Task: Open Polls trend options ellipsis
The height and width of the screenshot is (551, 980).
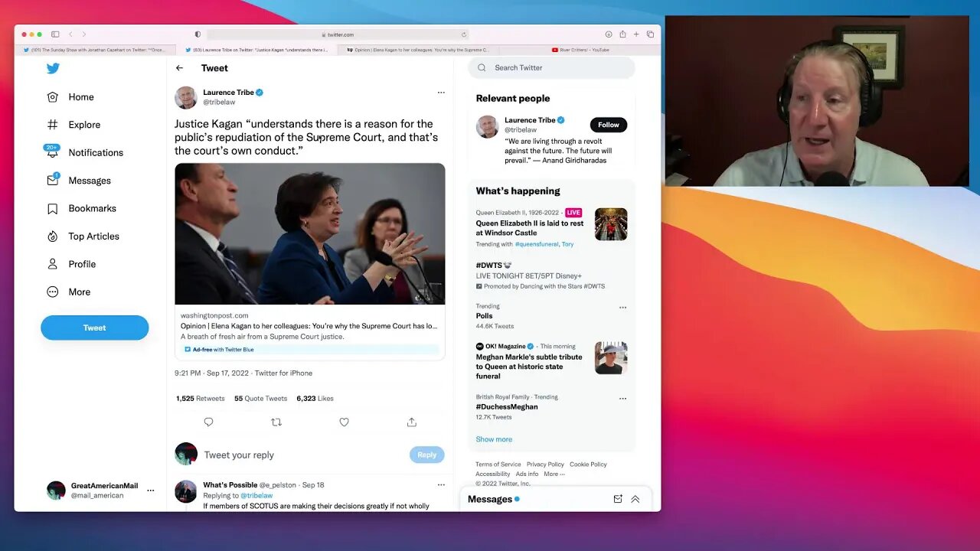Action: point(622,308)
